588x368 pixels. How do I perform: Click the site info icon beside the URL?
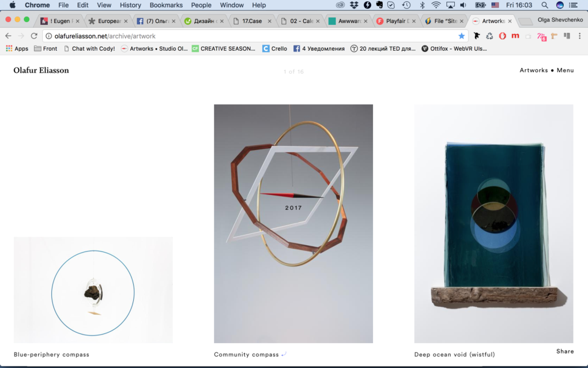tap(49, 36)
